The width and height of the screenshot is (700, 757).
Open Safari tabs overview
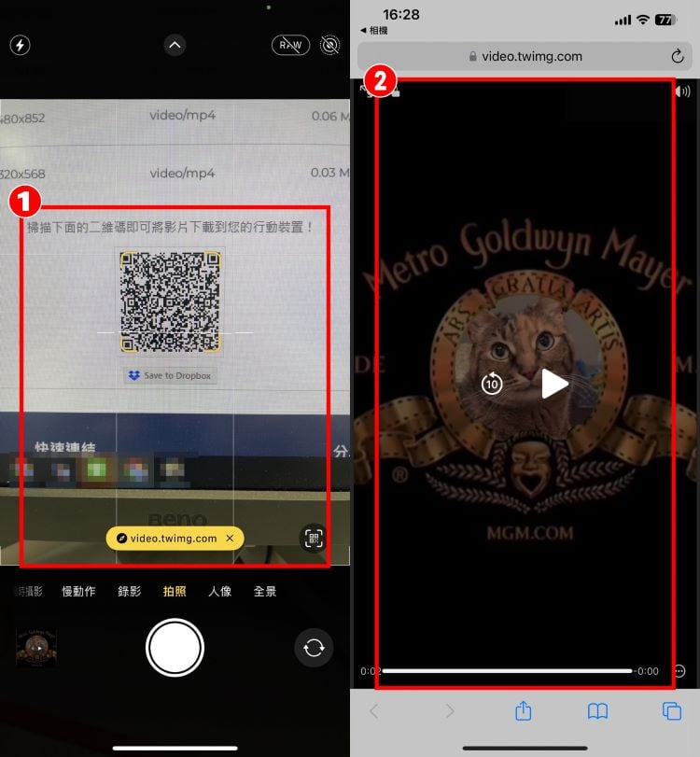(x=672, y=711)
